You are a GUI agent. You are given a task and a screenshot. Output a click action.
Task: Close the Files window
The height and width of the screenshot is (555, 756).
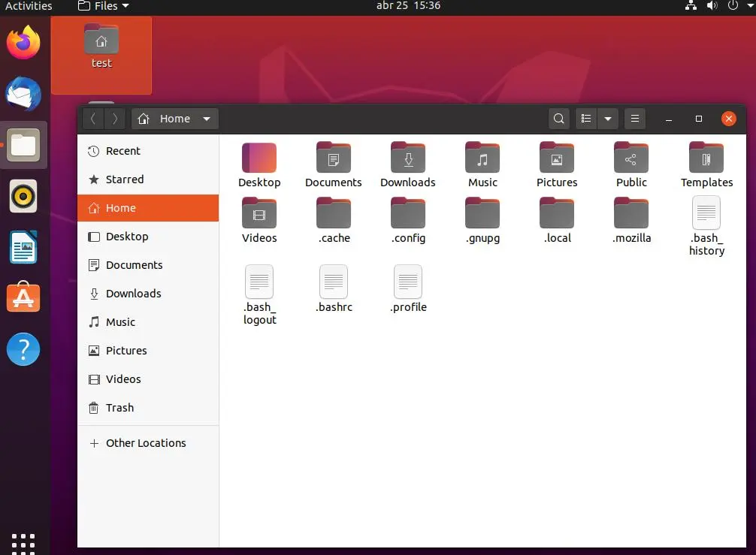(x=728, y=119)
